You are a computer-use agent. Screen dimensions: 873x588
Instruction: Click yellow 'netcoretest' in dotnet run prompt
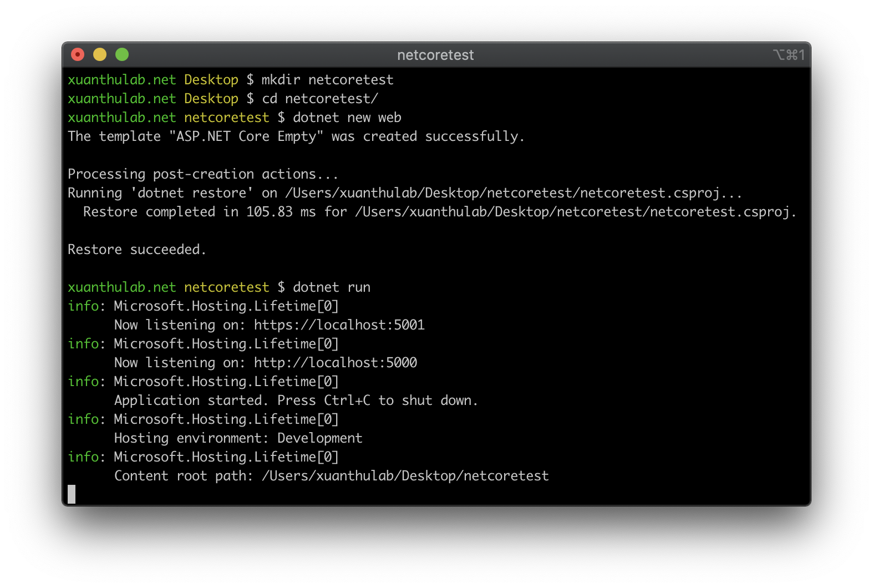click(227, 287)
